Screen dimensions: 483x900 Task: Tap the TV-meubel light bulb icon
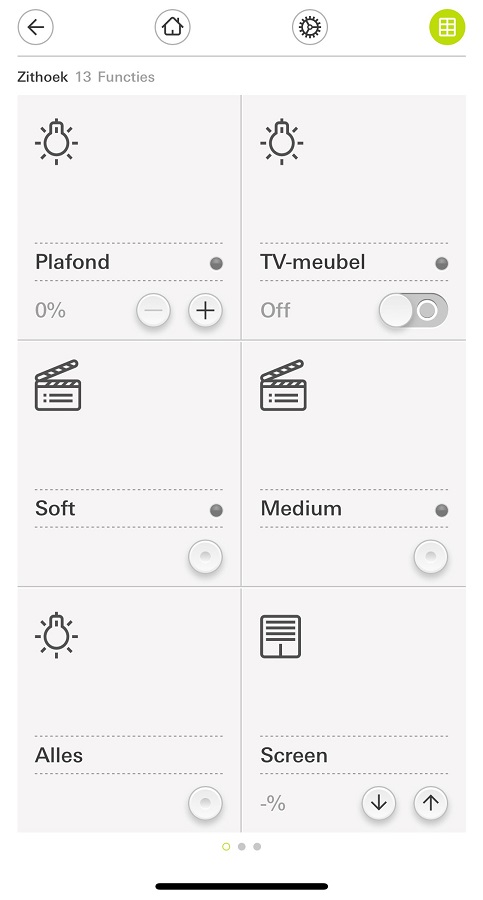point(281,141)
